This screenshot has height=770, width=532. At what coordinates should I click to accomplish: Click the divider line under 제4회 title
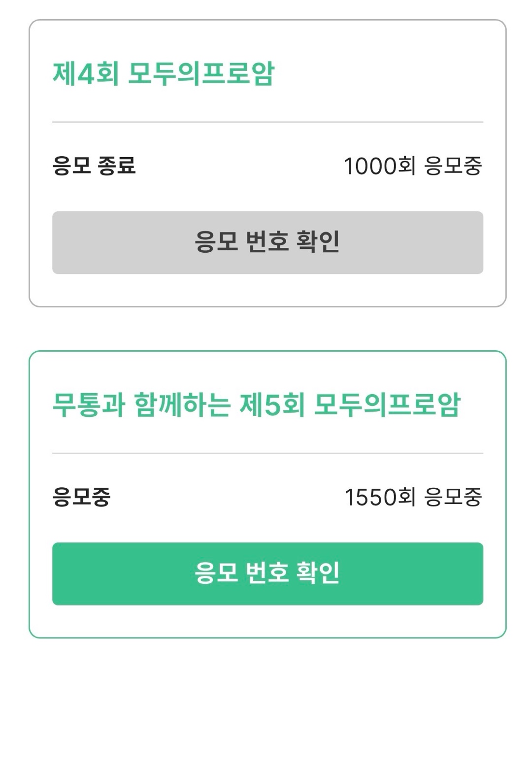pyautogui.click(x=267, y=122)
